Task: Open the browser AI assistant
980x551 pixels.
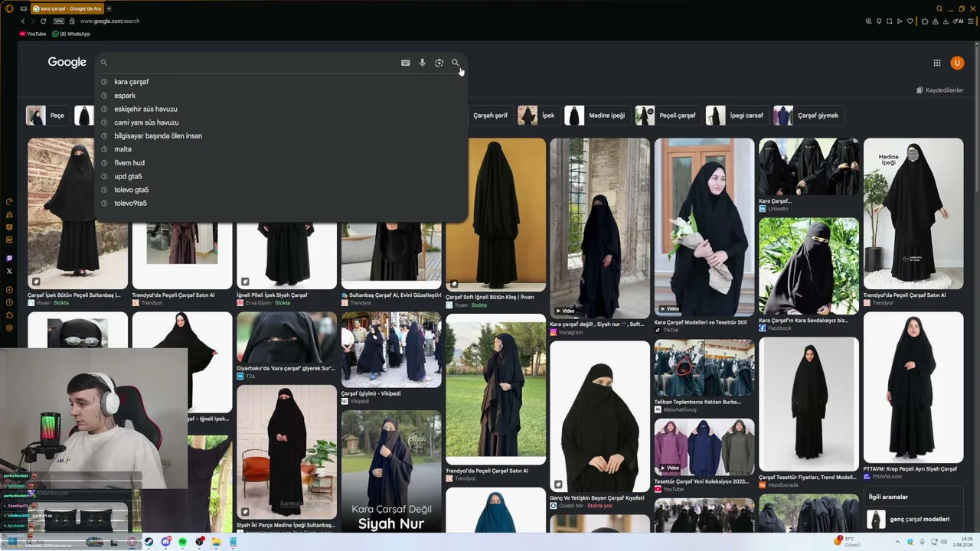Action: pyautogui.click(x=959, y=21)
